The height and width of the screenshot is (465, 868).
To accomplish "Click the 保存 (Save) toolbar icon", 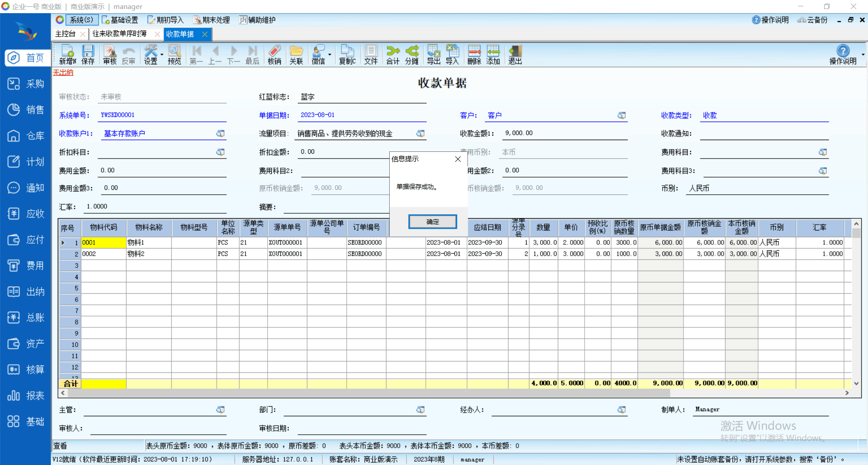I will 88,55.
